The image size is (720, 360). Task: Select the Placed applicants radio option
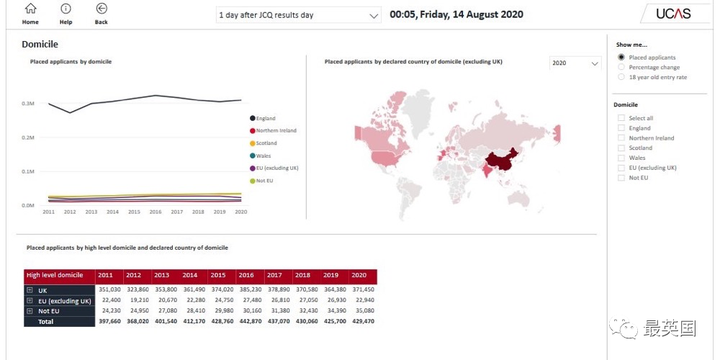tap(621, 57)
